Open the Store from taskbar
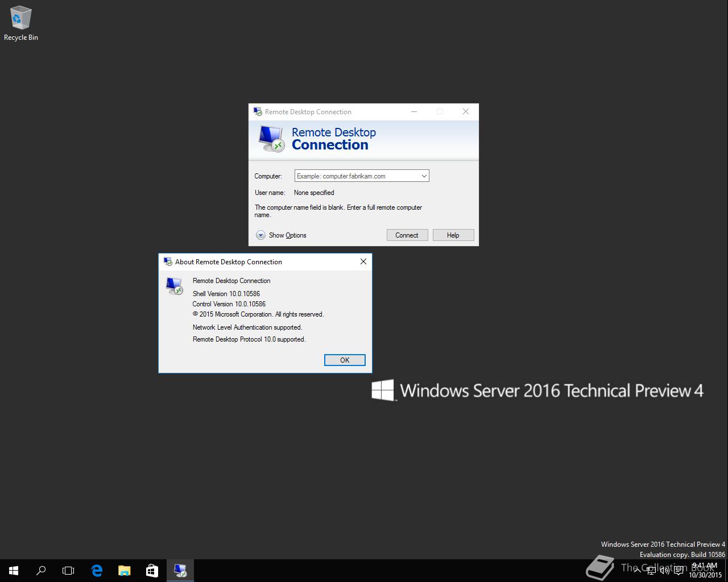The height and width of the screenshot is (582, 728). (x=152, y=571)
